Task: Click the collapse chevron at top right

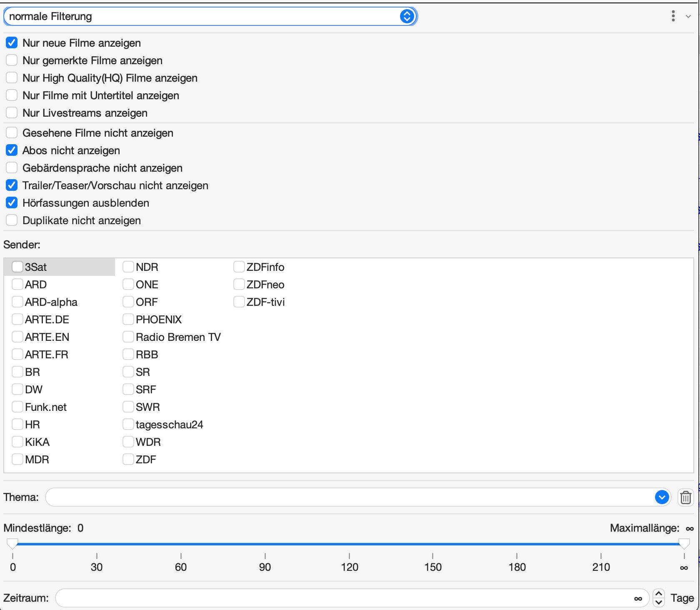Action: [x=688, y=17]
